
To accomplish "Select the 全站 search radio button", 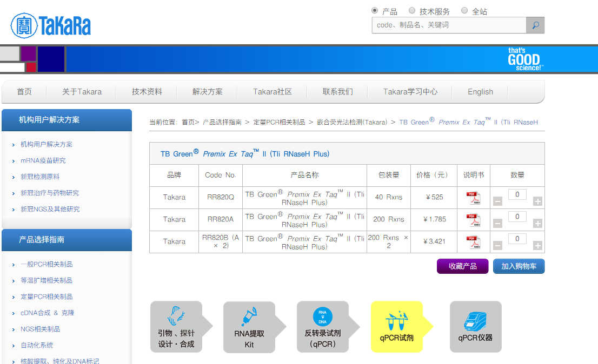I will 464,11.
